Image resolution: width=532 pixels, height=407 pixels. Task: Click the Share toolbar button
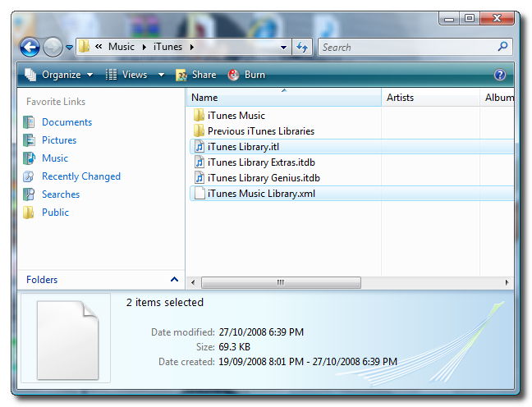click(195, 75)
